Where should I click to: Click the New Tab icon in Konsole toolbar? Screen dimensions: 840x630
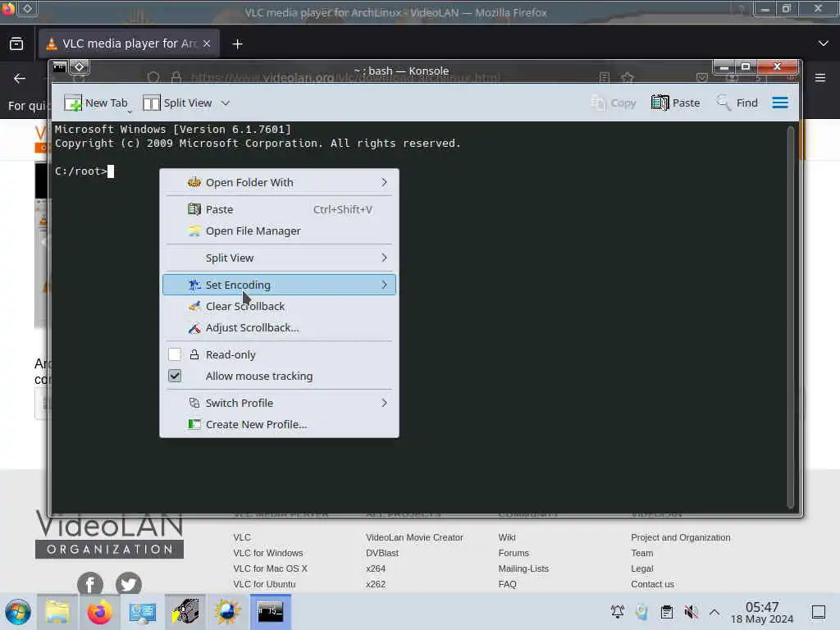73,103
